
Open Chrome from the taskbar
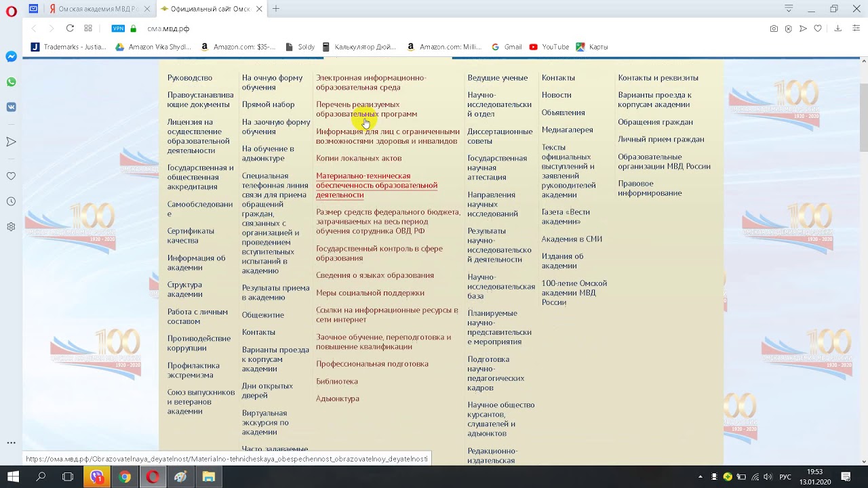pyautogui.click(x=125, y=477)
